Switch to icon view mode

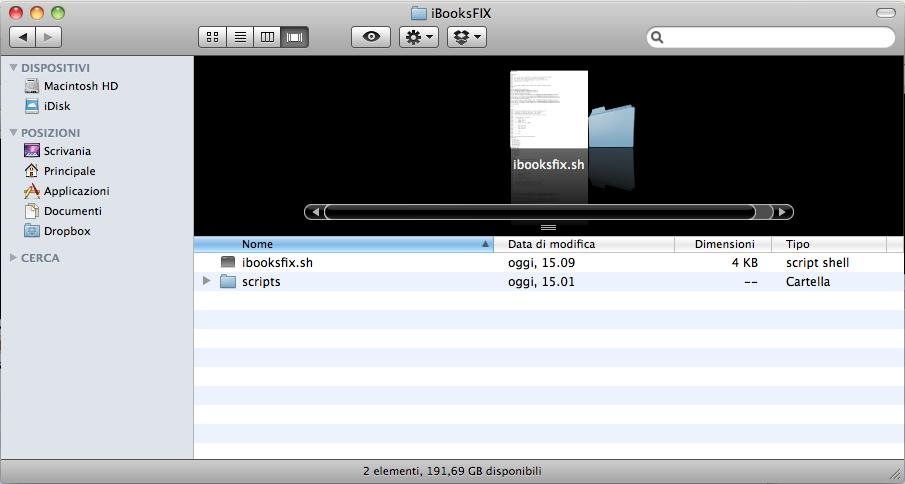coord(212,37)
